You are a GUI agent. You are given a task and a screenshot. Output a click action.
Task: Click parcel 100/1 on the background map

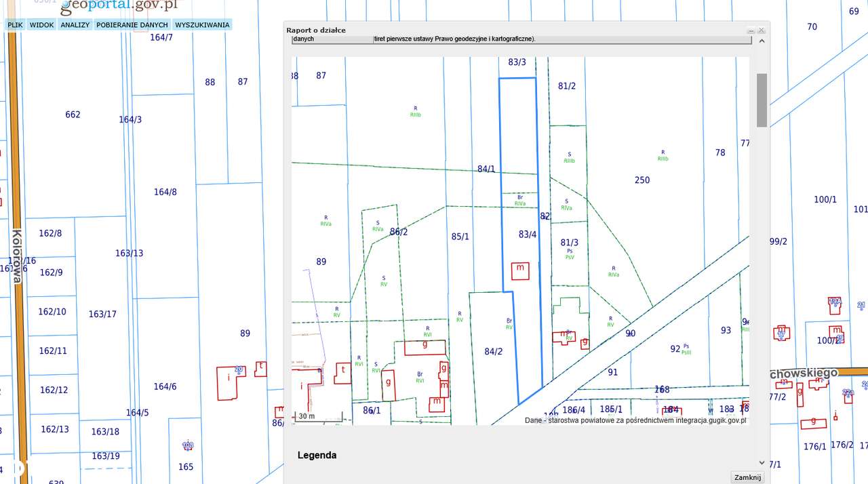(825, 199)
